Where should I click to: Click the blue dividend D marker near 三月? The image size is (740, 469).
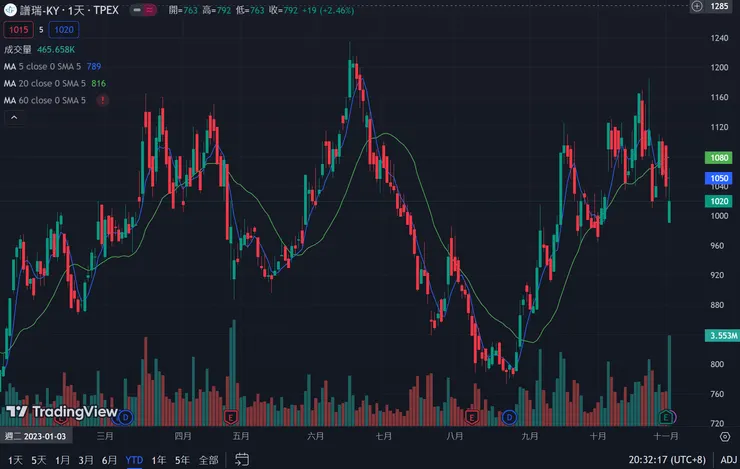[x=126, y=417]
